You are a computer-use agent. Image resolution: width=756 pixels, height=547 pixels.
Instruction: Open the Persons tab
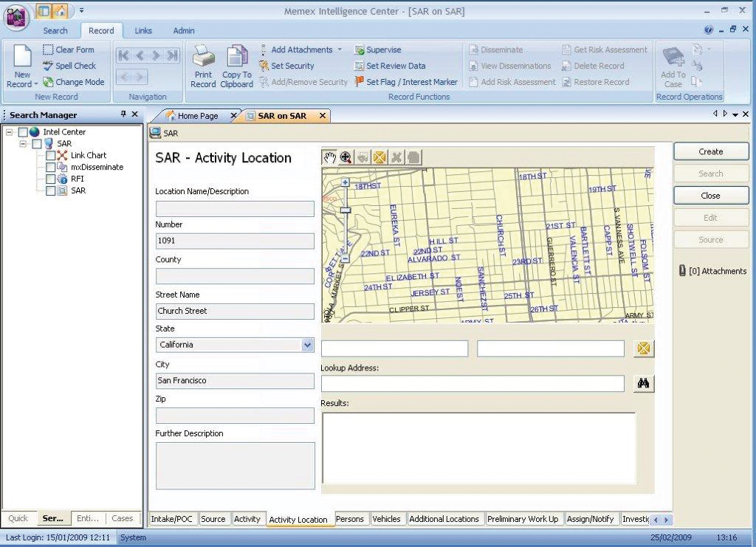coord(350,519)
